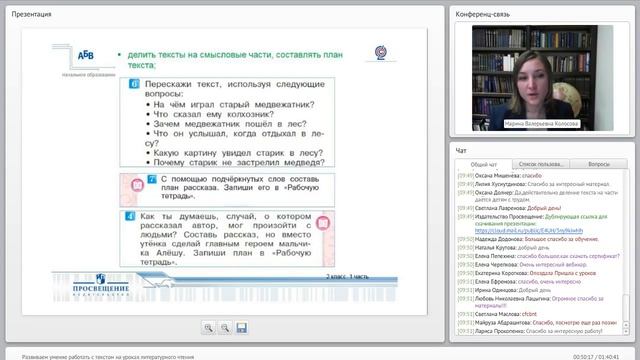Select Елена Пепехина's certificate question
640x360 pixels.
(x=538, y=256)
